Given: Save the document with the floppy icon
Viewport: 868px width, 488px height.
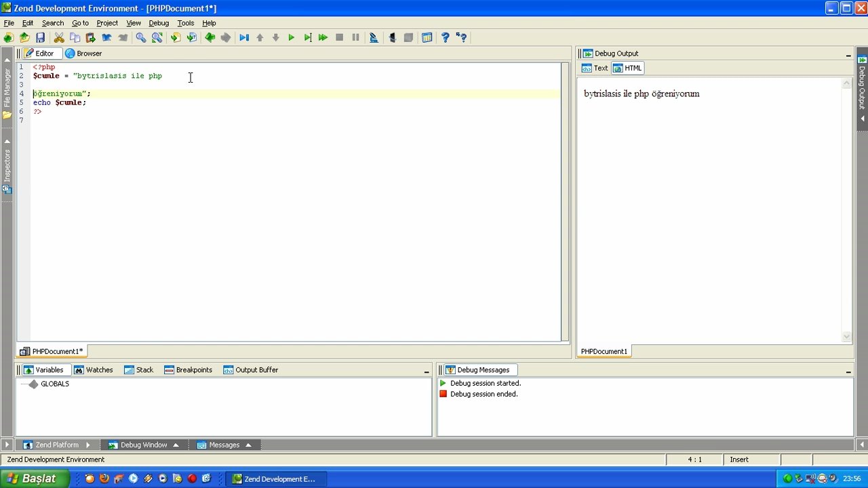Looking at the screenshot, I should pyautogui.click(x=40, y=38).
